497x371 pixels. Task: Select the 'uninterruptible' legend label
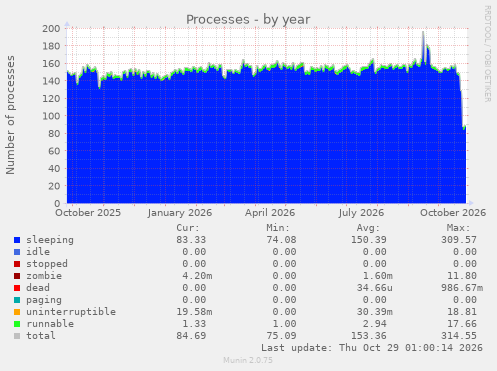[71, 312]
